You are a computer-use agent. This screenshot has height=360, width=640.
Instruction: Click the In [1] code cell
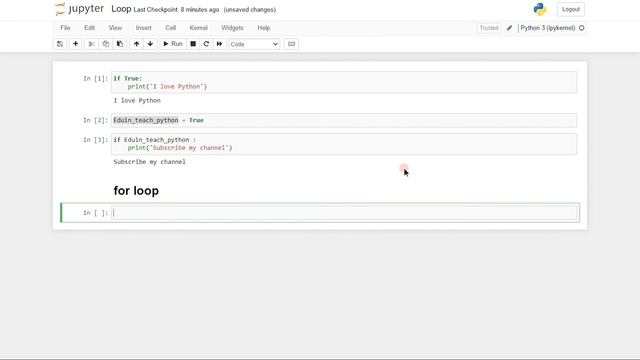coord(344,82)
